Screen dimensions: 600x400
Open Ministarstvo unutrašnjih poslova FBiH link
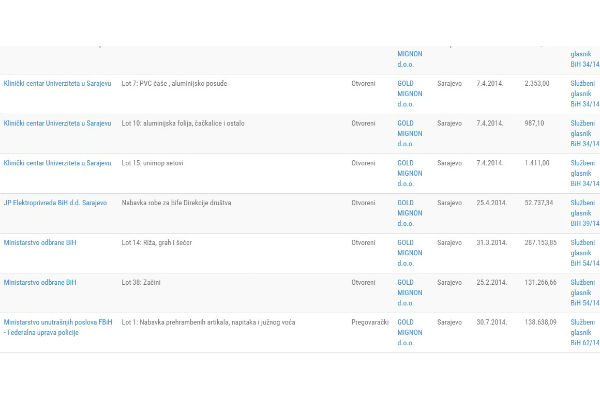[57, 323]
